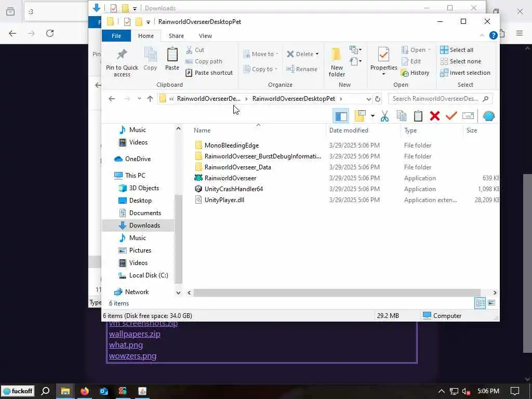
Task: Click the Paste ribbon icon
Action: [172, 55]
